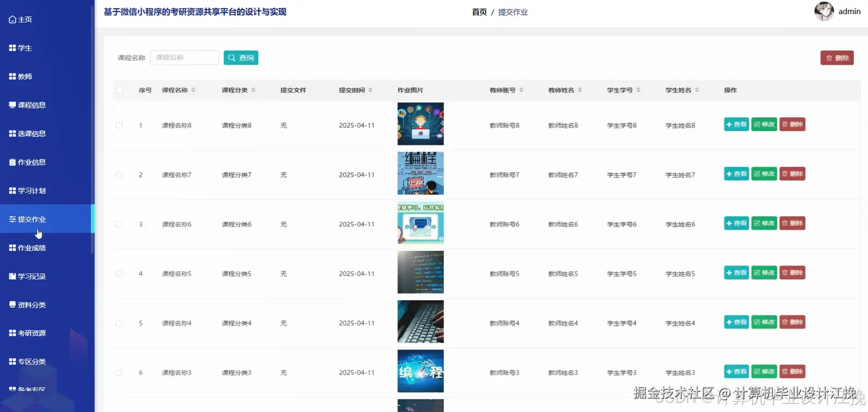The height and width of the screenshot is (412, 868).
Task: Click the 首页 breadcrumb link
Action: click(x=479, y=12)
